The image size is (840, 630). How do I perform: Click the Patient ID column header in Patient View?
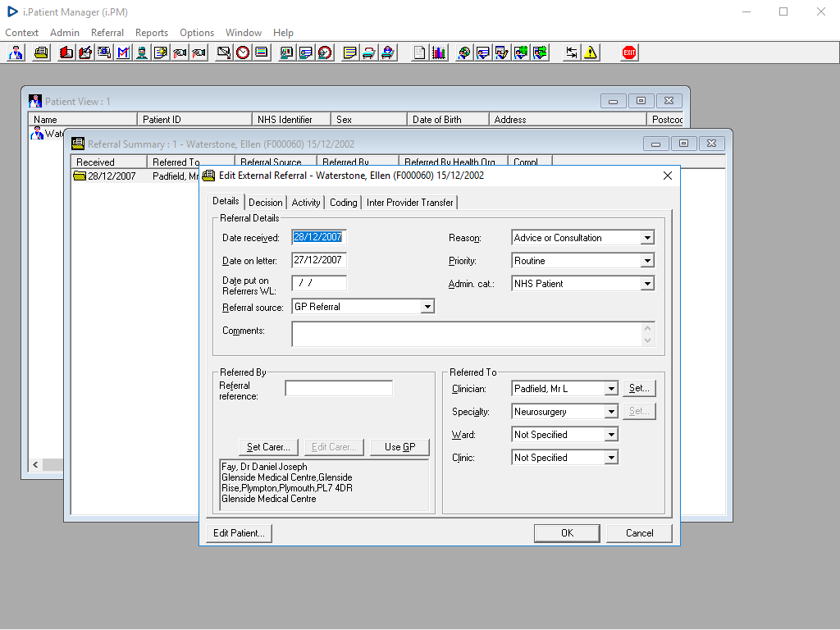(194, 120)
